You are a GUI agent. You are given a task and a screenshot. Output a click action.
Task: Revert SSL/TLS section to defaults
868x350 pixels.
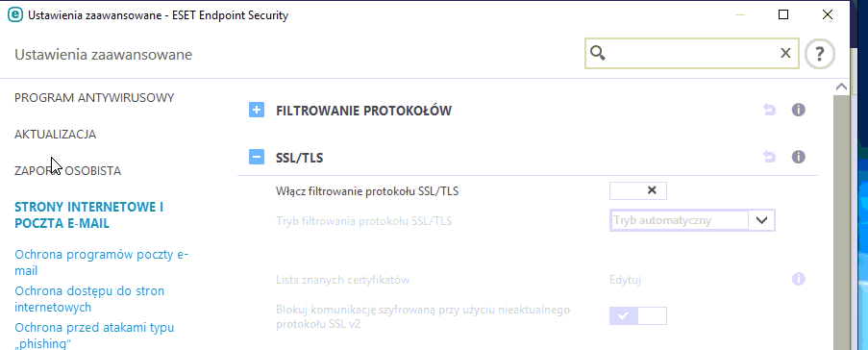(769, 158)
